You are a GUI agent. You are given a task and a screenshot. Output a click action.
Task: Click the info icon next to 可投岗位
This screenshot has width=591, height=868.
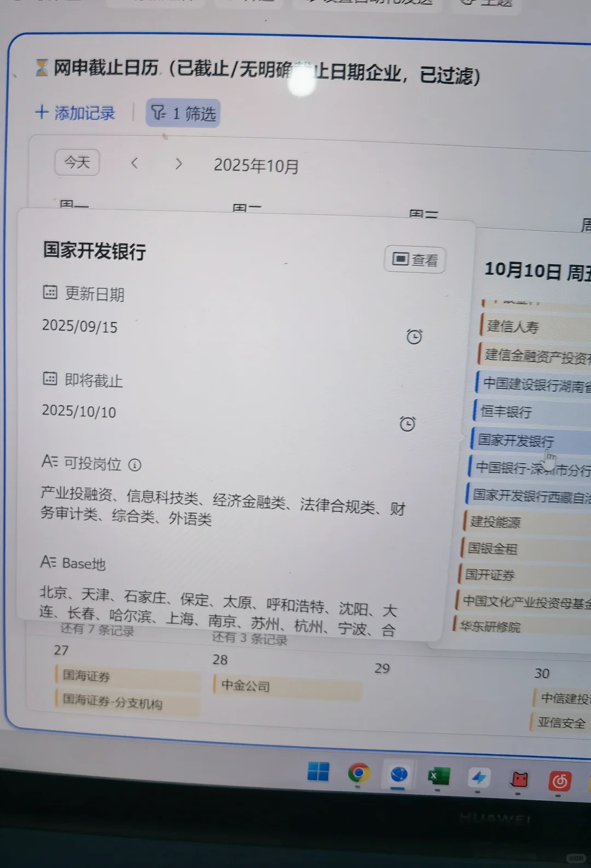(135, 465)
